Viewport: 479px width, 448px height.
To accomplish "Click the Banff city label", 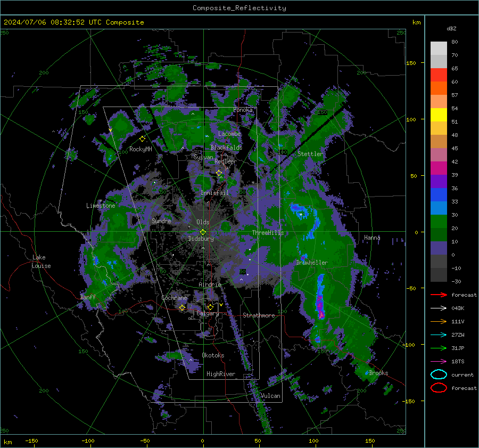I will (88, 297).
